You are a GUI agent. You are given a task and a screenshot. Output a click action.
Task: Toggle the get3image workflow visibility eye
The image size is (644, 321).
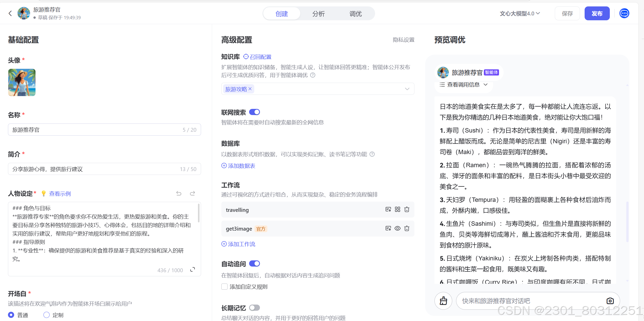tap(397, 228)
